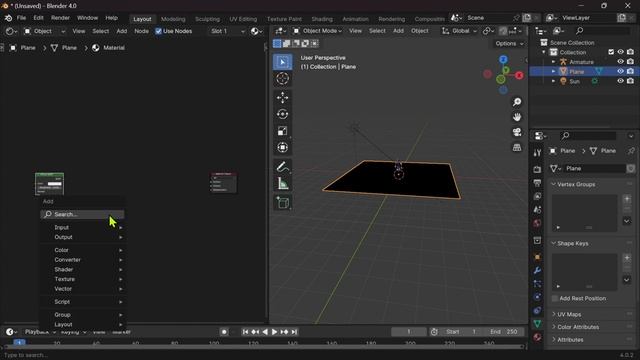The width and height of the screenshot is (640, 360).
Task: Hide the Sun object in viewport
Action: click(x=620, y=81)
